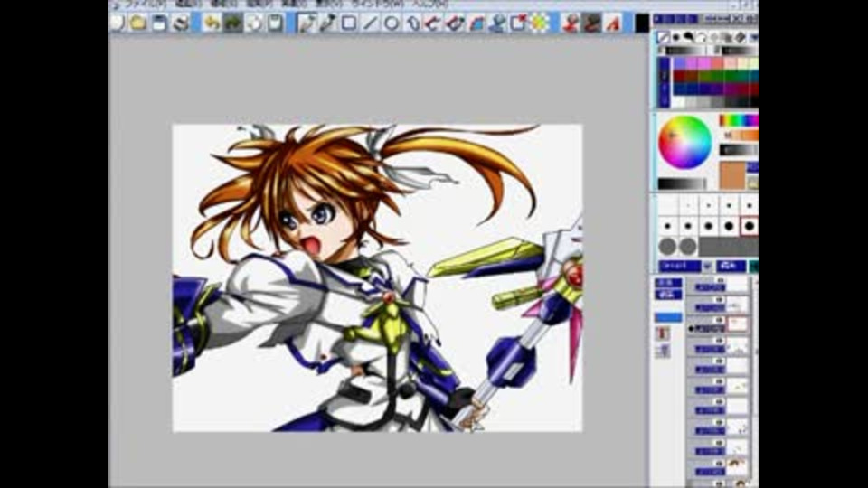Select the largest brush tip outlined in red

tap(750, 226)
